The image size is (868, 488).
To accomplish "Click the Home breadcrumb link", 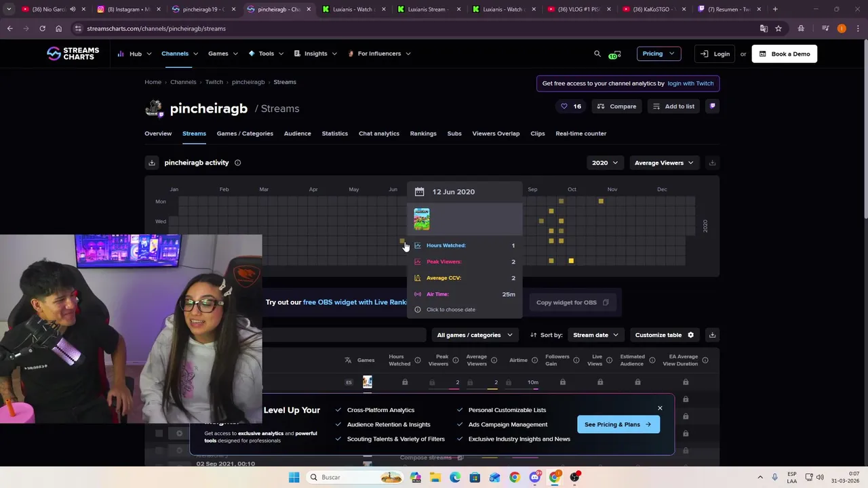I will 153,82.
